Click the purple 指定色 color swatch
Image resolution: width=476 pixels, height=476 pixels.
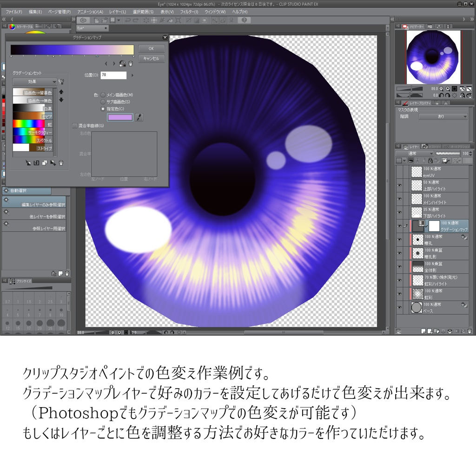pos(120,117)
